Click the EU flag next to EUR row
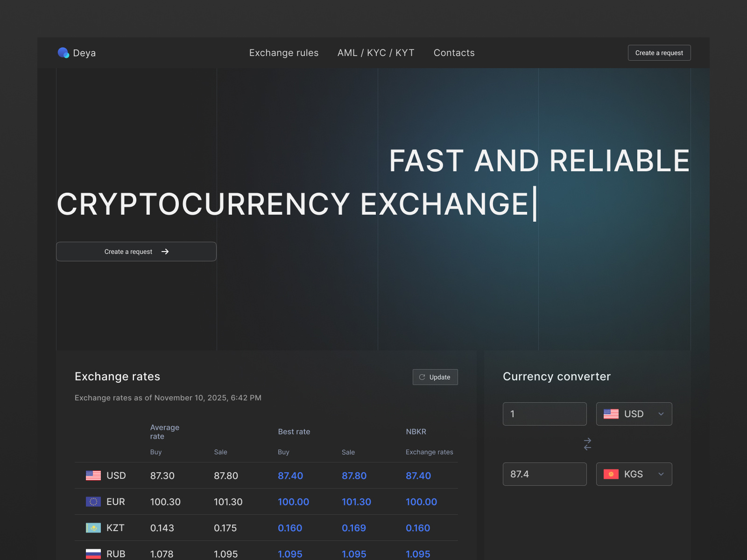The height and width of the screenshot is (560, 747). (92, 502)
